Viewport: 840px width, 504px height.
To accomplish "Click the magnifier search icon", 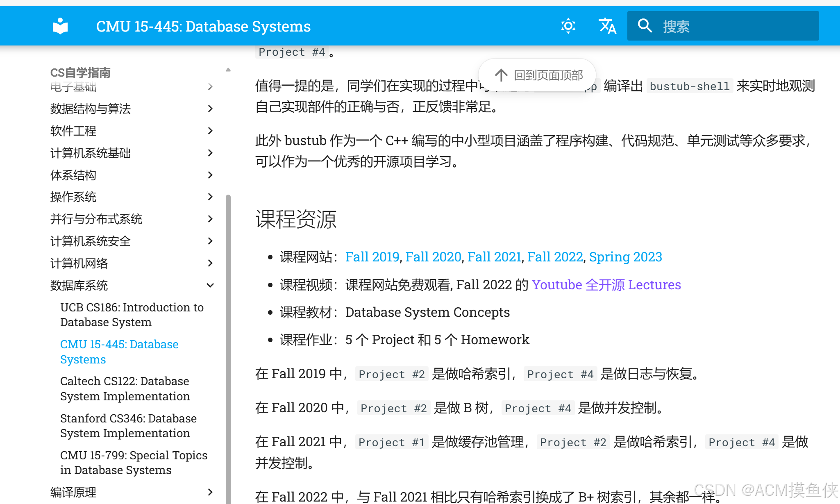I will pyautogui.click(x=645, y=26).
